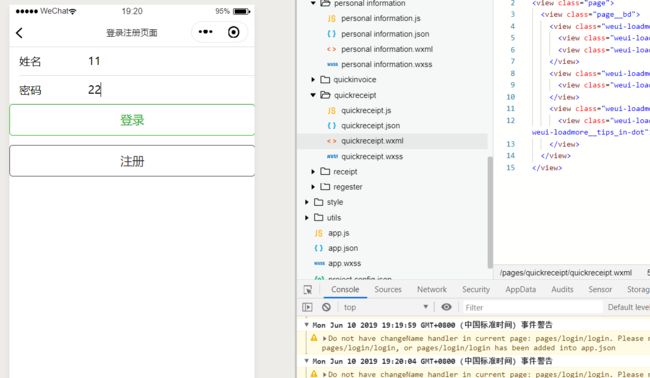This screenshot has height=378, width=650.
Task: Open the mini program three-dots menu
Action: tap(205, 32)
